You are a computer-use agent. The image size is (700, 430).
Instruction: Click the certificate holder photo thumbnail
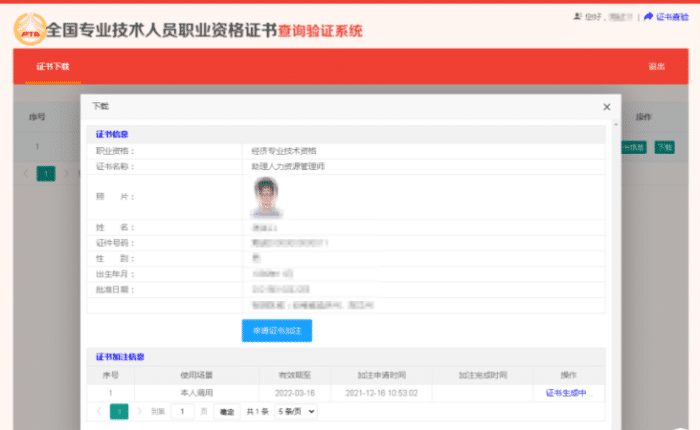point(267,197)
